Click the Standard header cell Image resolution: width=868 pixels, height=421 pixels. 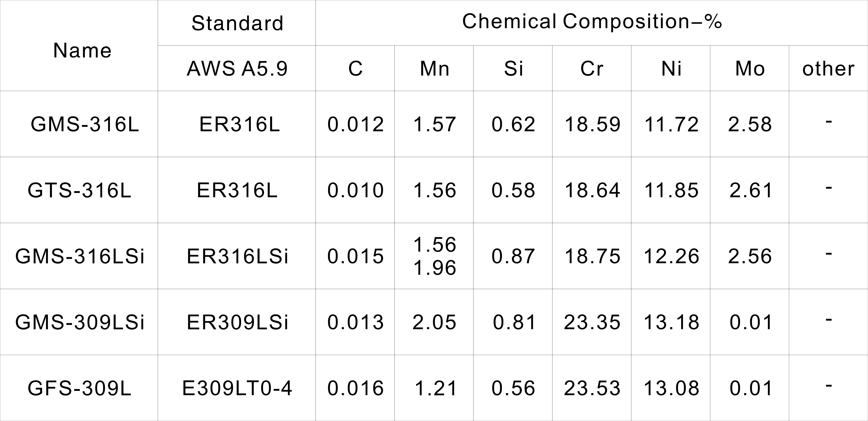tap(237, 23)
